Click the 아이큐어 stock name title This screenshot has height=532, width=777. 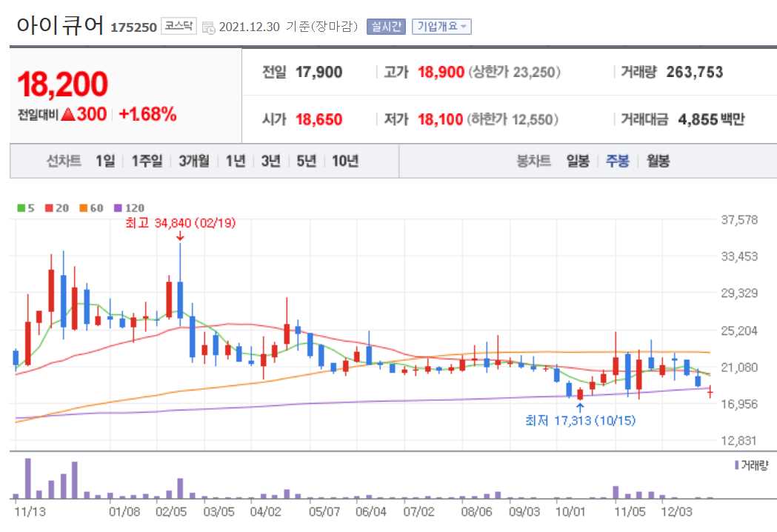point(61,24)
